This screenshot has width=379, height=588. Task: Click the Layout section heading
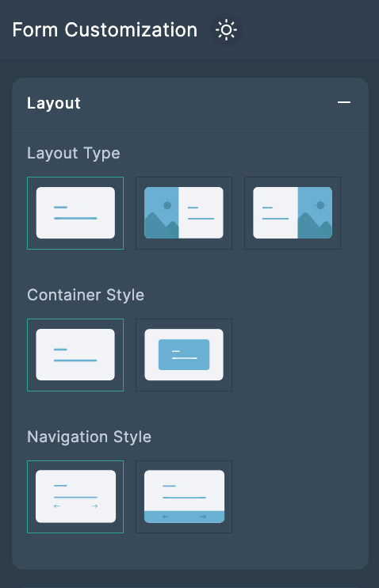click(54, 103)
